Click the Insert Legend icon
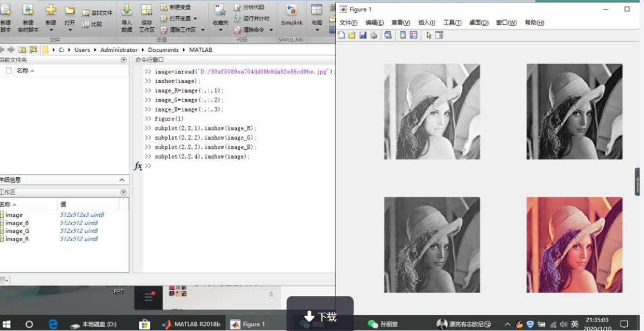This screenshot has height=331, width=644. pyautogui.click(x=413, y=35)
